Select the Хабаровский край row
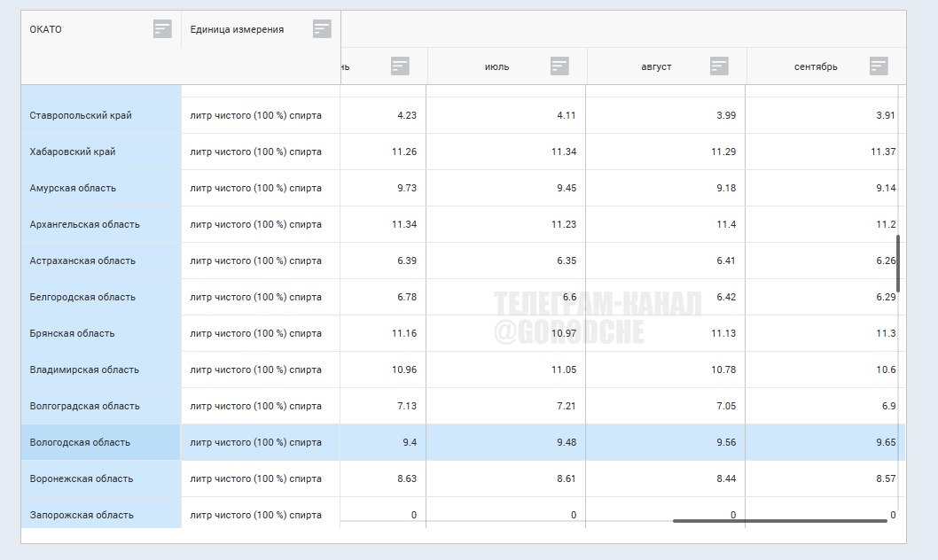Viewport: 938px width, 560px height. coord(73,152)
